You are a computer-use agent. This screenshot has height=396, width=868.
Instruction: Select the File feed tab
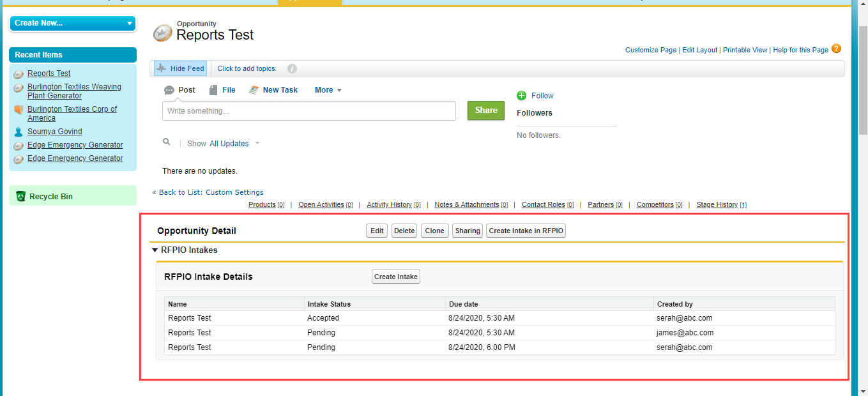tap(222, 90)
